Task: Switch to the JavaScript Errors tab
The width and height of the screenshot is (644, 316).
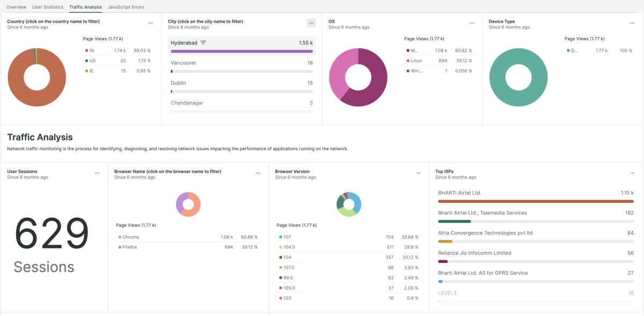Action: (x=126, y=7)
